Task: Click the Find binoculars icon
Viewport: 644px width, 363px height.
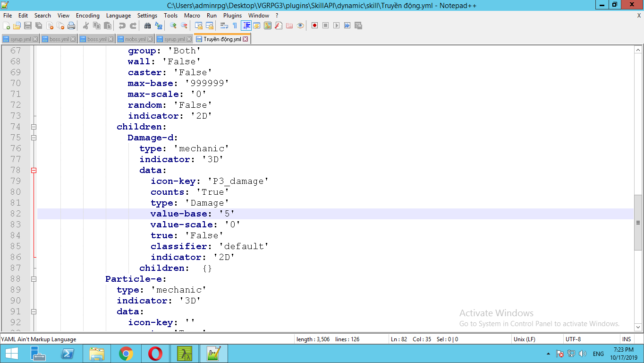Action: tap(147, 26)
